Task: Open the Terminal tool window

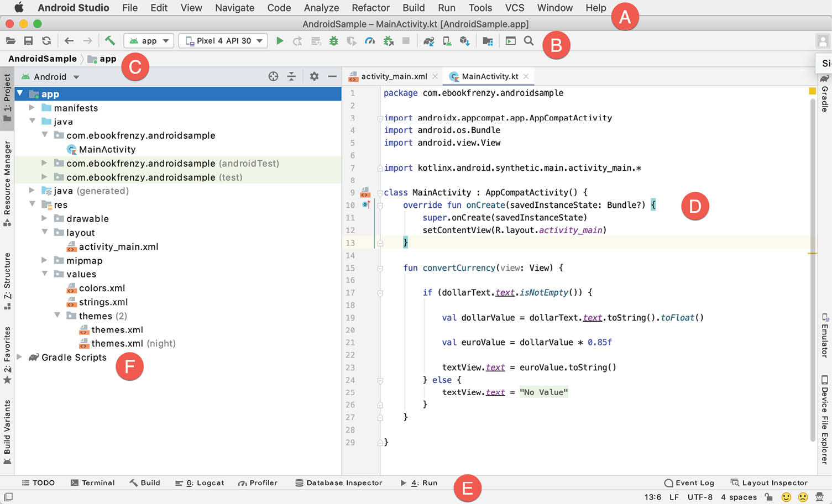Action: pos(92,483)
